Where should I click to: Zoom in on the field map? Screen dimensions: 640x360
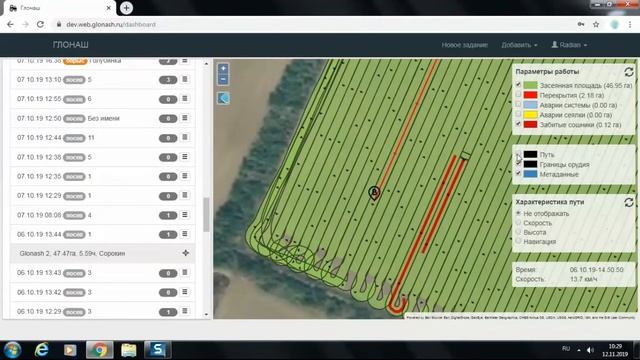click(223, 69)
